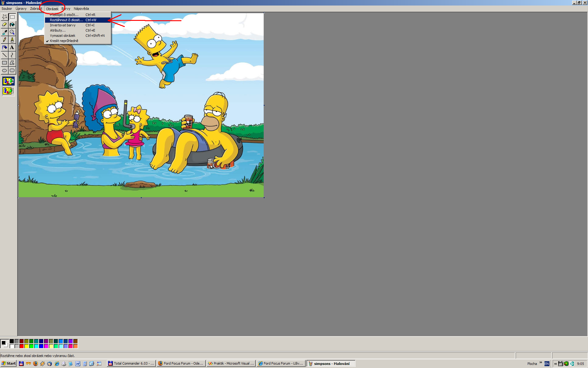Choose the Fill with color bucket
This screenshot has height=368, width=588.
(x=12, y=25)
